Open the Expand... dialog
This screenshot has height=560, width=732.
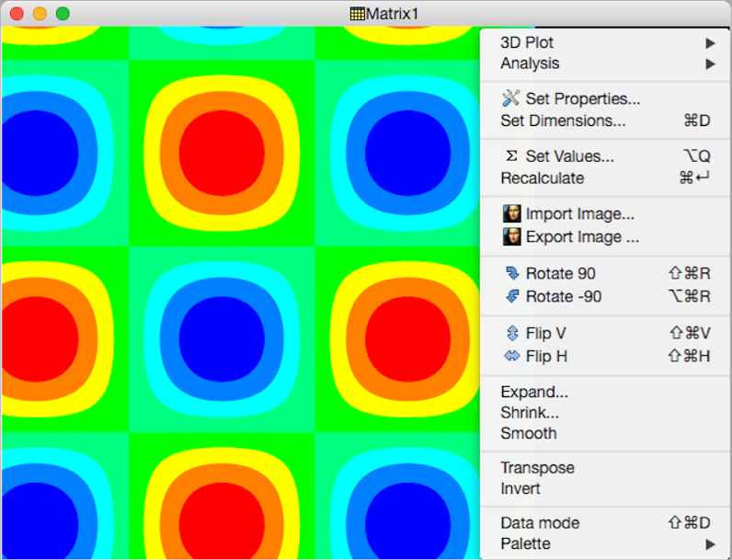coord(533,392)
